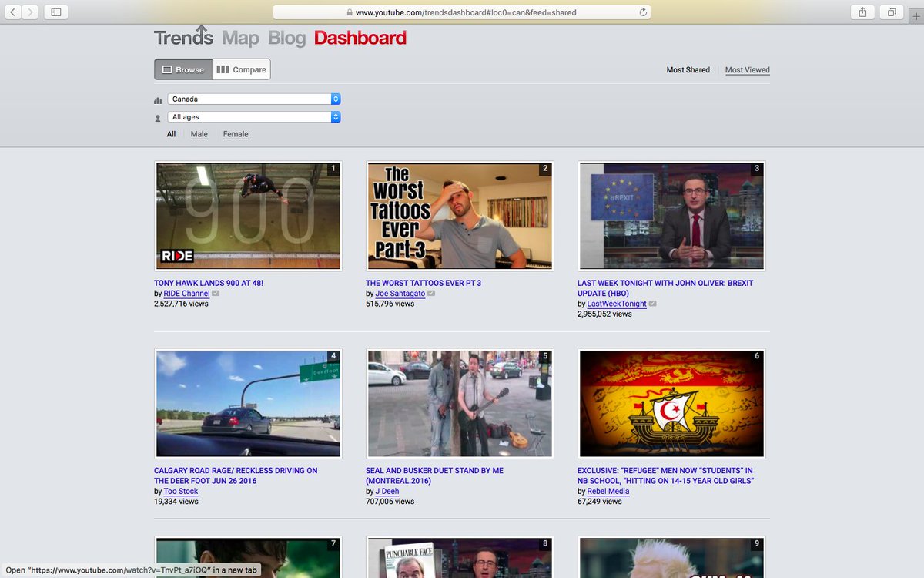The width and height of the screenshot is (924, 578).
Task: Open Safari's Share menu
Action: pos(862,12)
